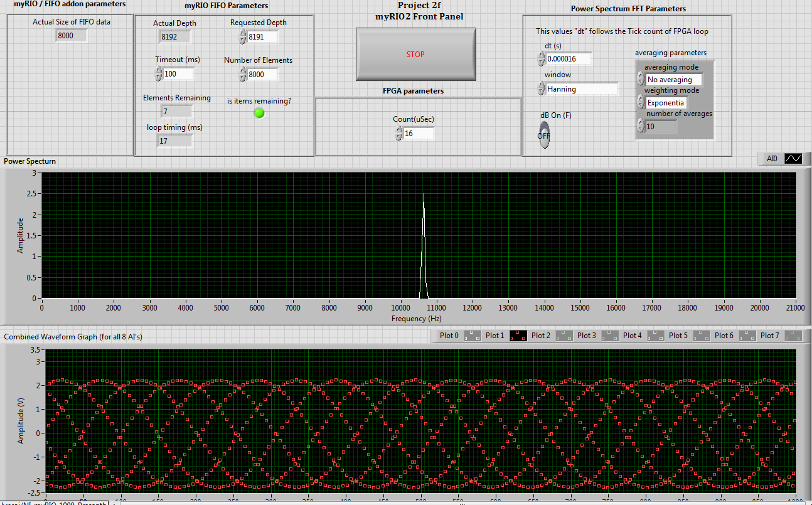Click the red STOP button
812x505 pixels.
pyautogui.click(x=415, y=55)
